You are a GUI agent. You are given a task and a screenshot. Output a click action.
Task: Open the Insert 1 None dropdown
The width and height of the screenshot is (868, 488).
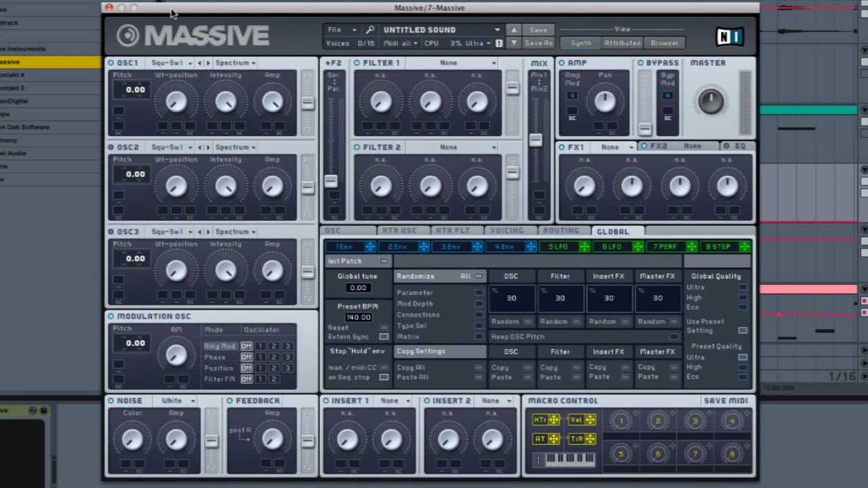coord(395,401)
